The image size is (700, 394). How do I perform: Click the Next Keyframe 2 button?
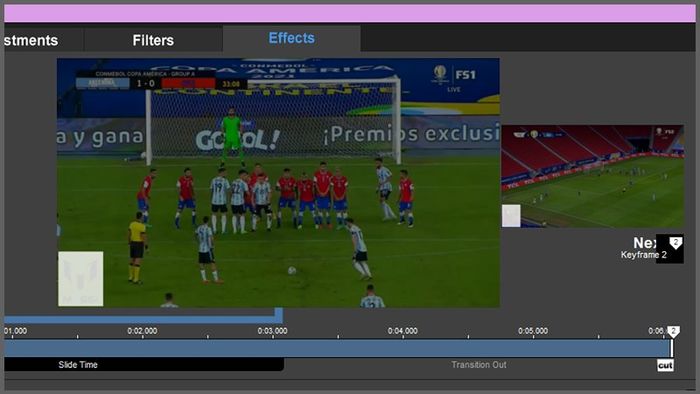point(669,249)
